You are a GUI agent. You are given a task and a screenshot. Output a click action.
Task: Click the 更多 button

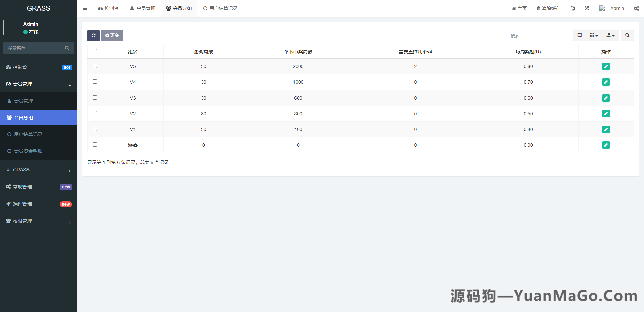tap(112, 36)
